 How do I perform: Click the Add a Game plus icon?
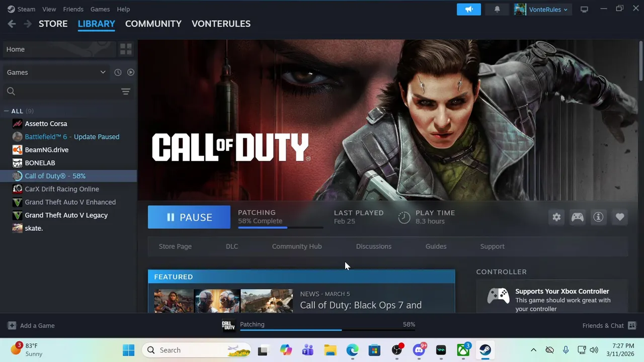click(x=12, y=325)
